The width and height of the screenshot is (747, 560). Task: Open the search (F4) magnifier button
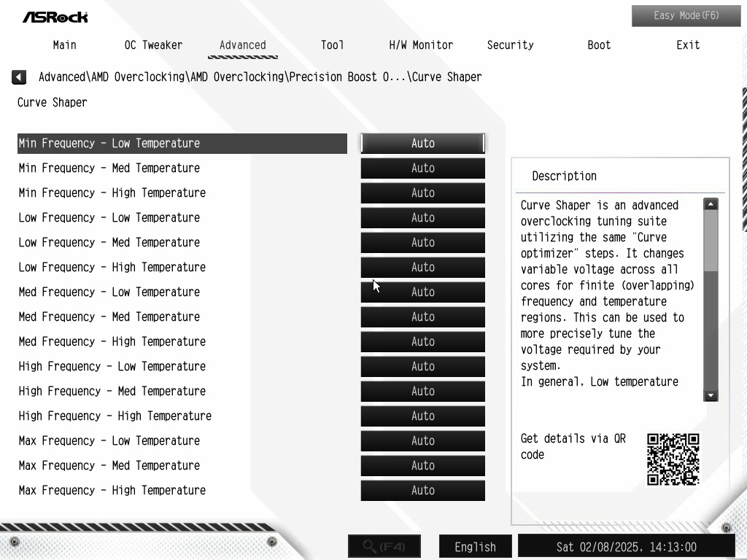(x=384, y=546)
